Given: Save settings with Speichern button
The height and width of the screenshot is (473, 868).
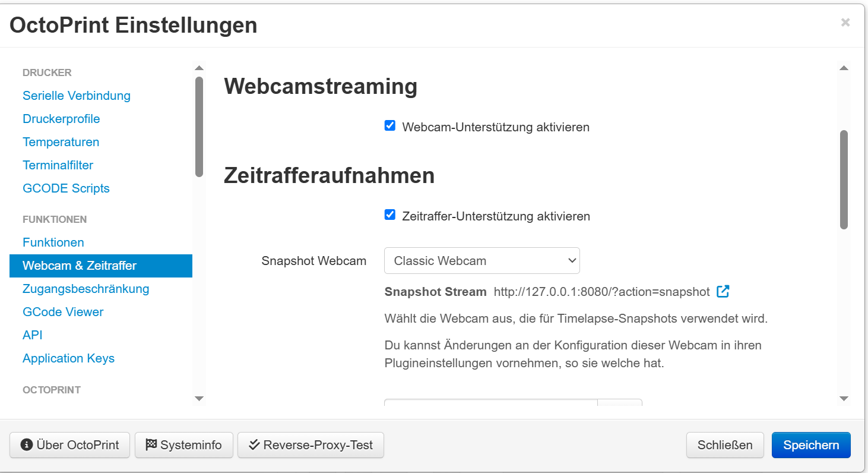Looking at the screenshot, I should [x=811, y=445].
